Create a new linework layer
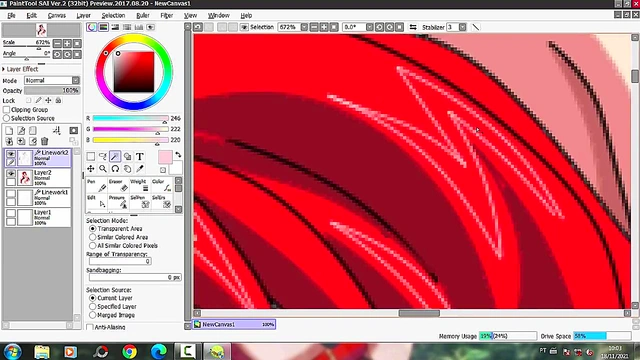640x360 pixels. pyautogui.click(x=21, y=131)
